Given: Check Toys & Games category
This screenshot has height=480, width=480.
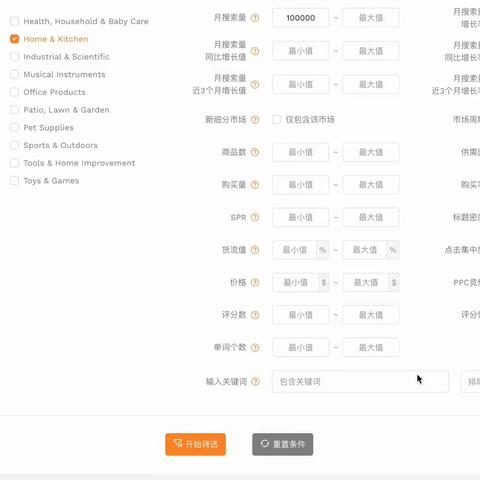Looking at the screenshot, I should tap(14, 181).
